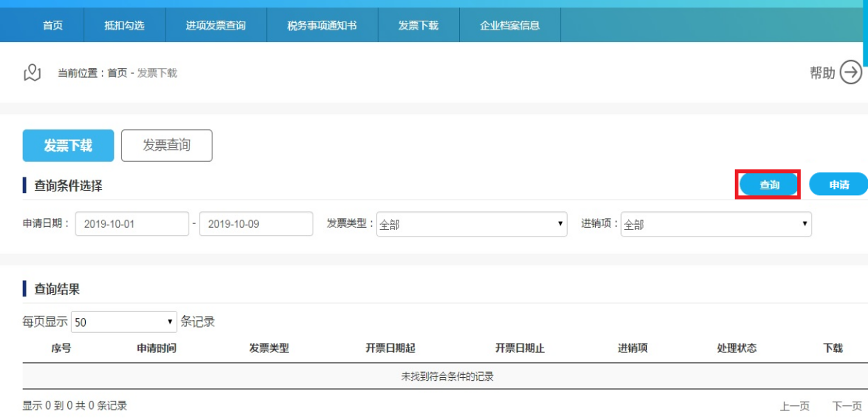
Task: Click the location pin map icon
Action: pos(32,72)
